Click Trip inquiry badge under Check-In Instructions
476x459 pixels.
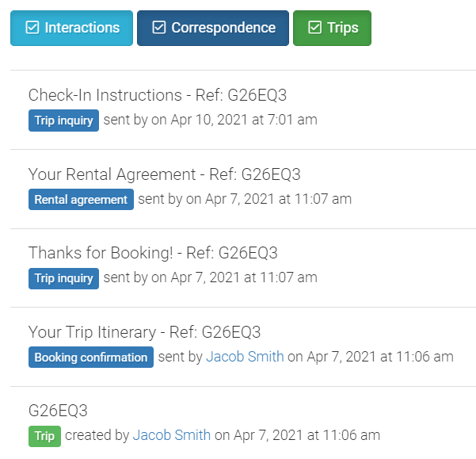pyautogui.click(x=63, y=120)
